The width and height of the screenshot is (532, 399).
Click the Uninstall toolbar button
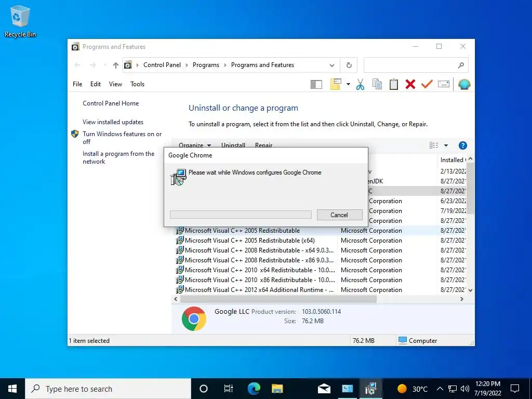coord(233,145)
